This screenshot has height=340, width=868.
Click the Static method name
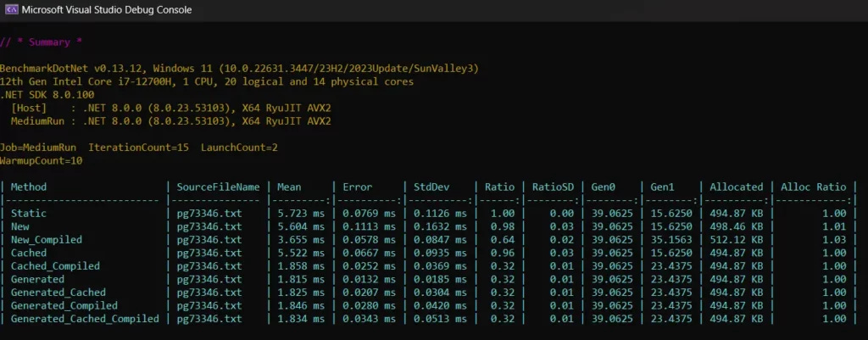point(29,213)
